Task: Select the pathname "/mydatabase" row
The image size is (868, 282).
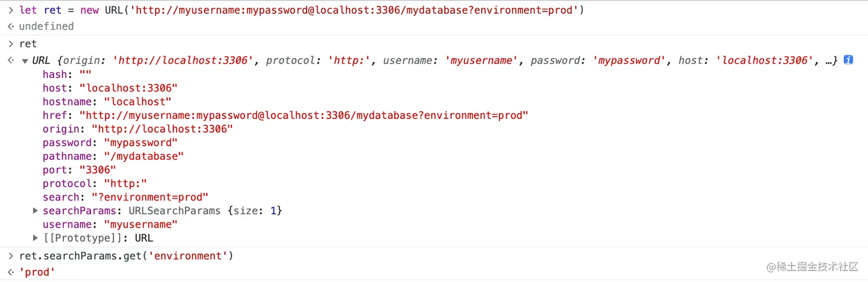Action: (x=114, y=156)
